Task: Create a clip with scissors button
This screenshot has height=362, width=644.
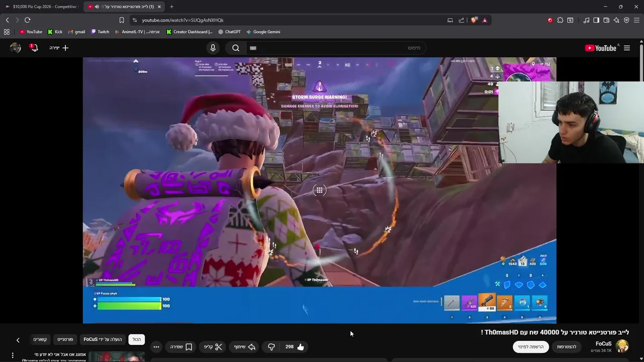Action: point(213,347)
